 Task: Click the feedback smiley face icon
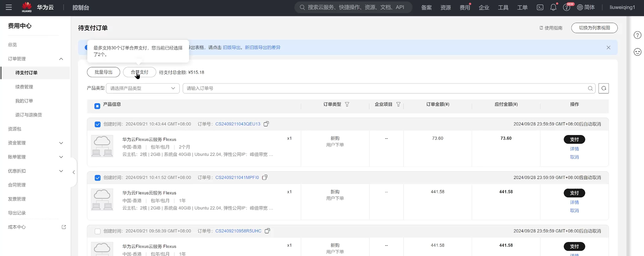tap(637, 52)
